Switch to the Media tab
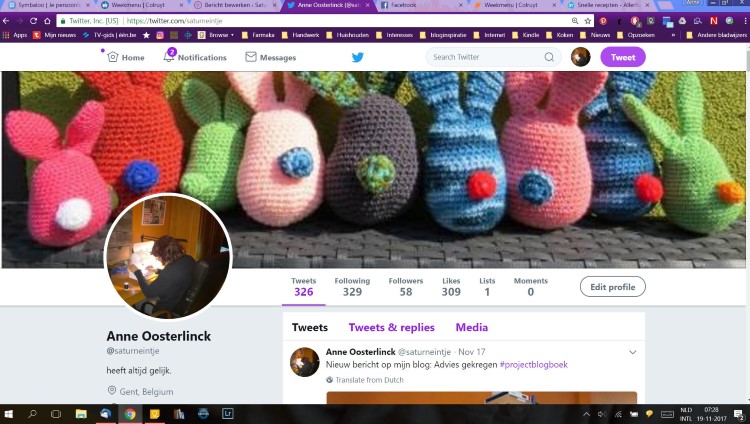750x424 pixels. 471,327
